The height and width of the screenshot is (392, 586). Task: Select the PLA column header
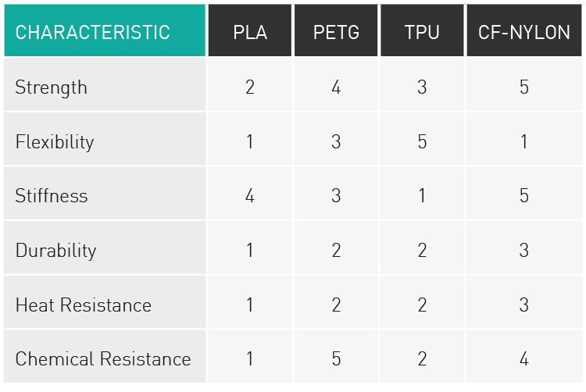(250, 30)
